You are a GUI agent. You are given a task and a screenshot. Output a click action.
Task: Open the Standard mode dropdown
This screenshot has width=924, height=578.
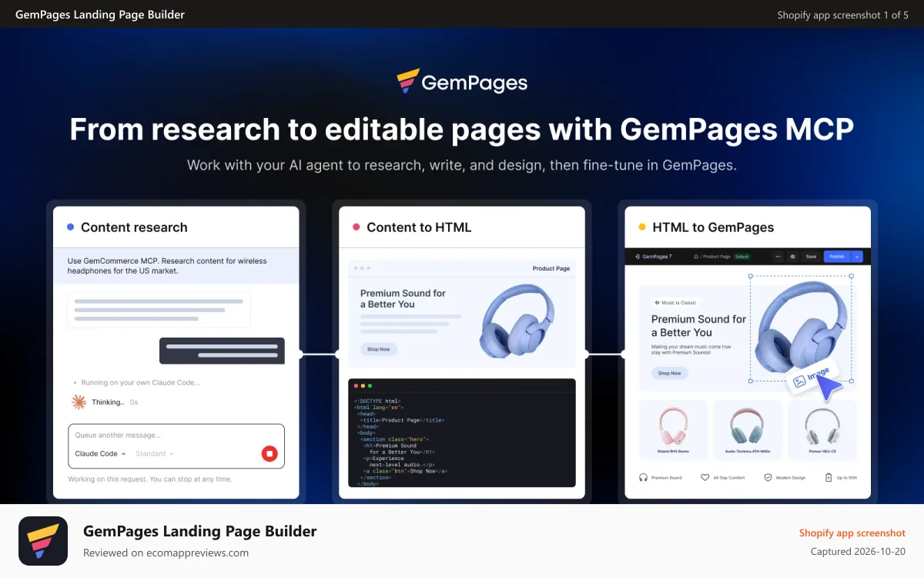(x=155, y=454)
